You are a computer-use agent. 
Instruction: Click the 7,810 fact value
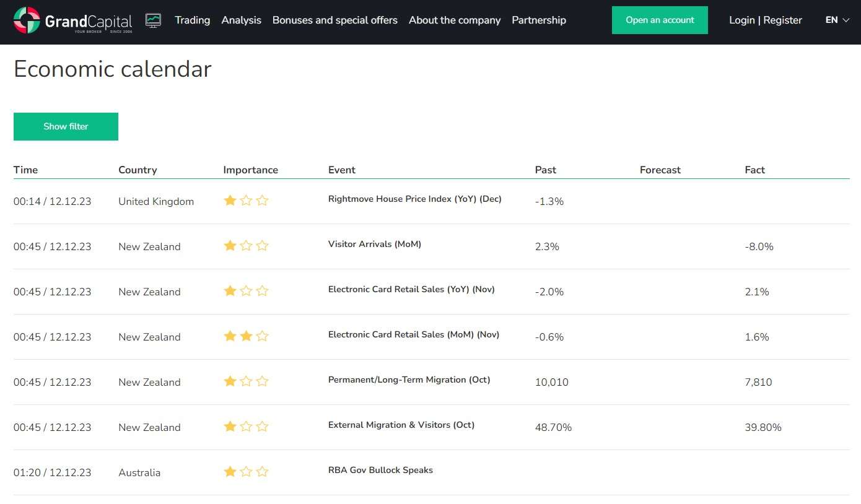click(758, 382)
